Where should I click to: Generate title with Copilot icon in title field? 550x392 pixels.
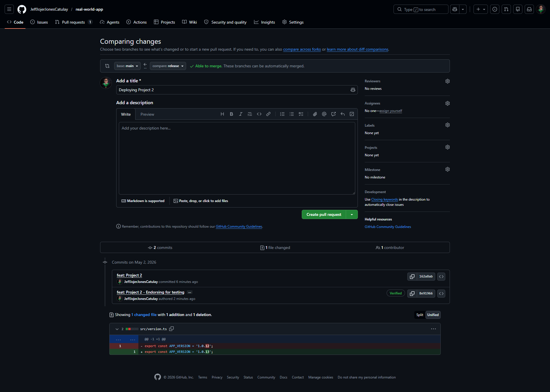[353, 90]
